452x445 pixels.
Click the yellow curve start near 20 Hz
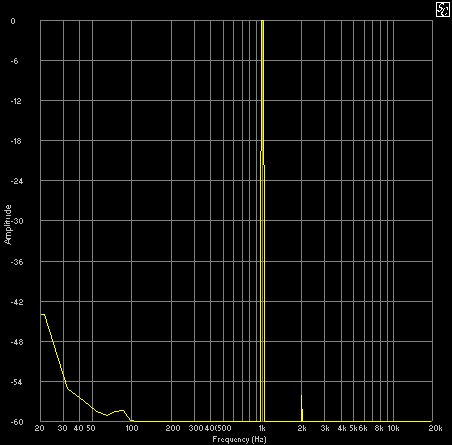pos(42,314)
